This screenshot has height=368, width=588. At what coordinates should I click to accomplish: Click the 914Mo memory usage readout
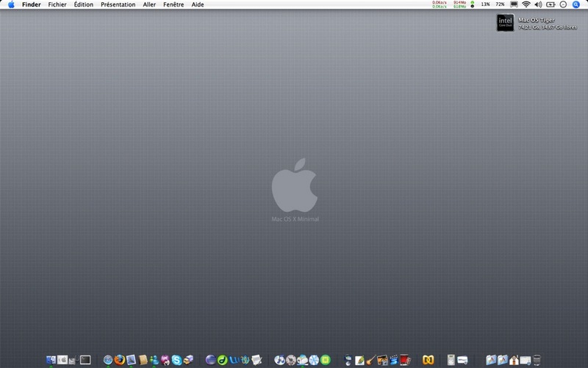(460, 2)
